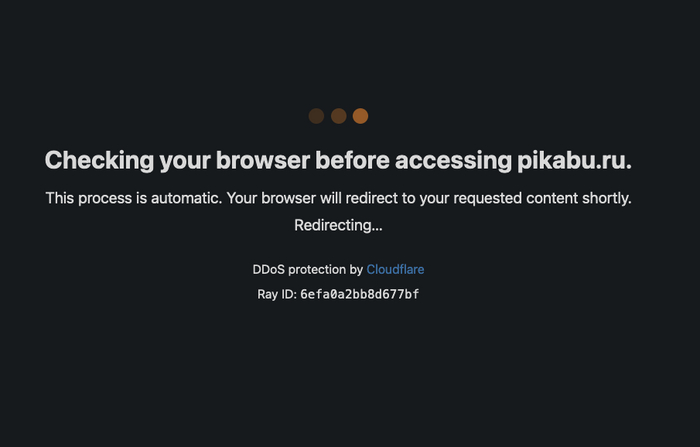The height and width of the screenshot is (447, 700).
Task: Click "This process is automatic." sentence
Action: pos(134,198)
